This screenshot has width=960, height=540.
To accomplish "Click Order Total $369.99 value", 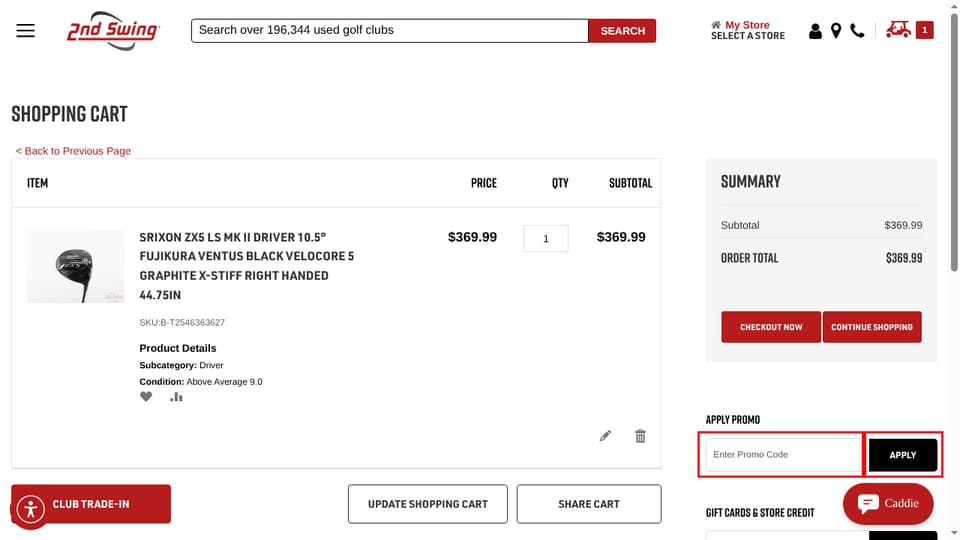I will tap(904, 258).
